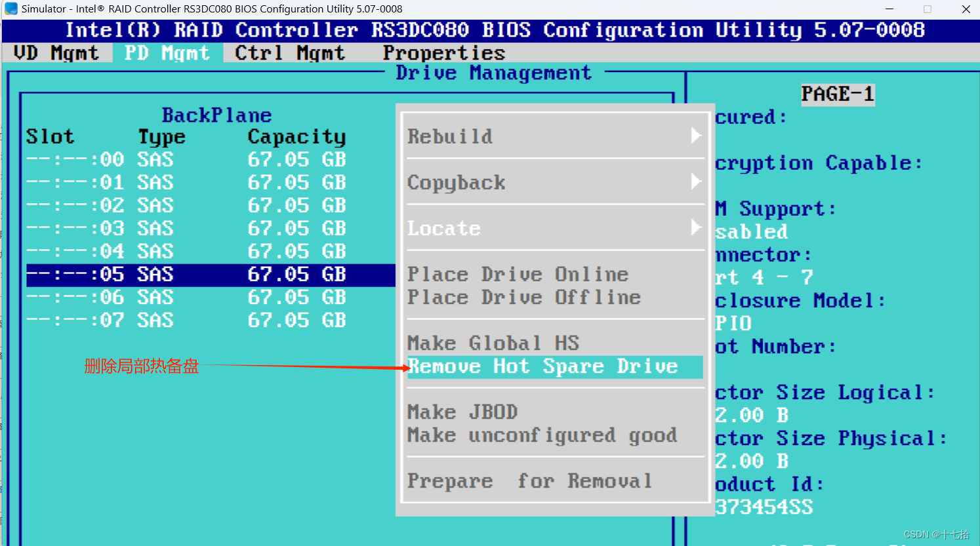Choose Place Drive Offline
Screen dimensions: 980x546
click(524, 297)
